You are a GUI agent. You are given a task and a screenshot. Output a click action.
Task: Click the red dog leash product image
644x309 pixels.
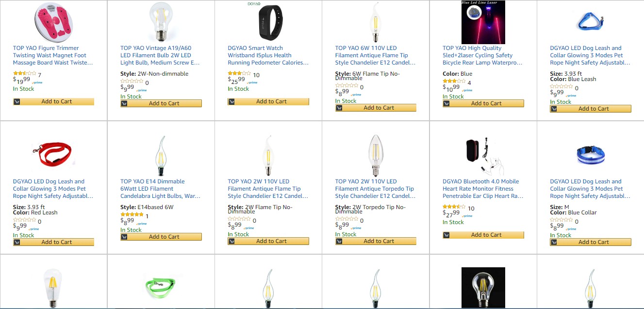(52, 153)
